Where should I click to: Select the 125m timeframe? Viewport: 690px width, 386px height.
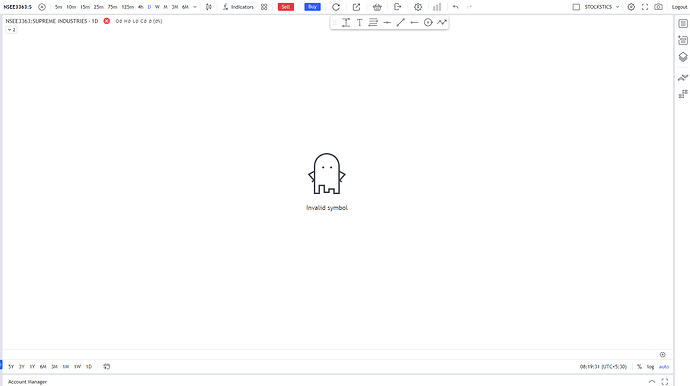[128, 7]
